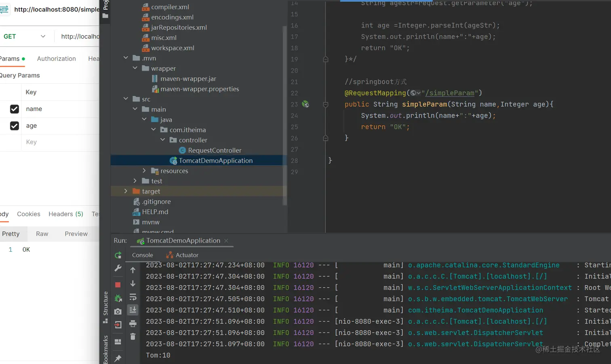This screenshot has height=364, width=611.
Task: Click the up arrow in console toolbar
Action: 133,270
